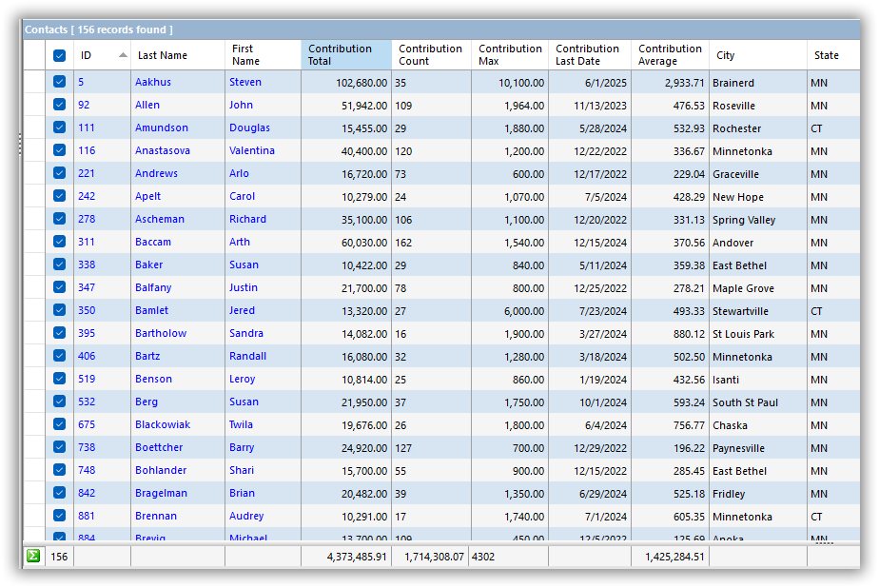Open the Blackowiak contact link
Viewport: 879px width, 588px height.
[163, 425]
